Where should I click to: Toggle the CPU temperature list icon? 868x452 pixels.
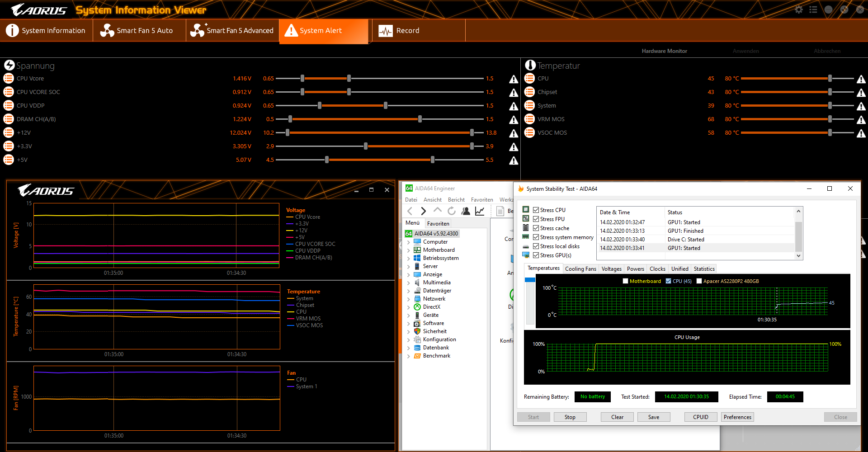coord(529,78)
